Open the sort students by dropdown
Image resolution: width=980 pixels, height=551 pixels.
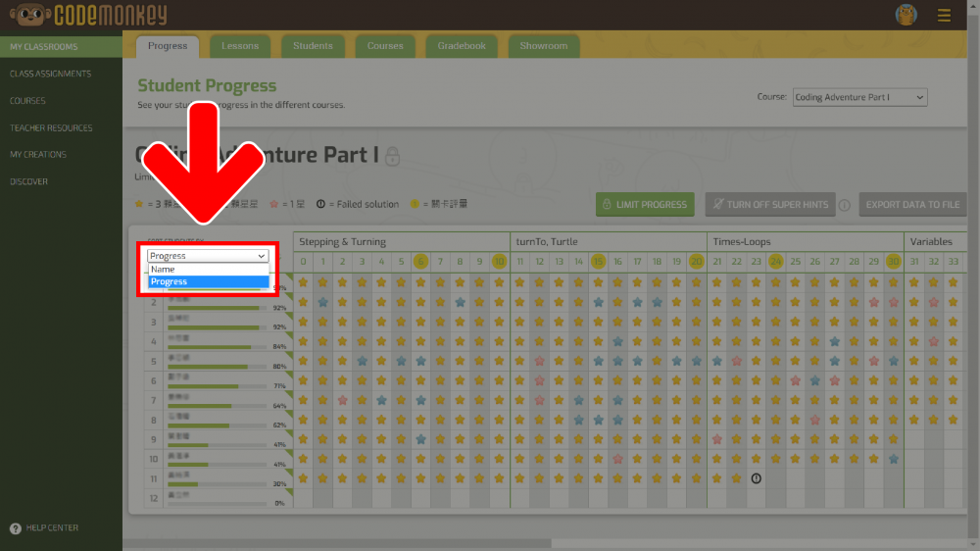click(x=208, y=256)
